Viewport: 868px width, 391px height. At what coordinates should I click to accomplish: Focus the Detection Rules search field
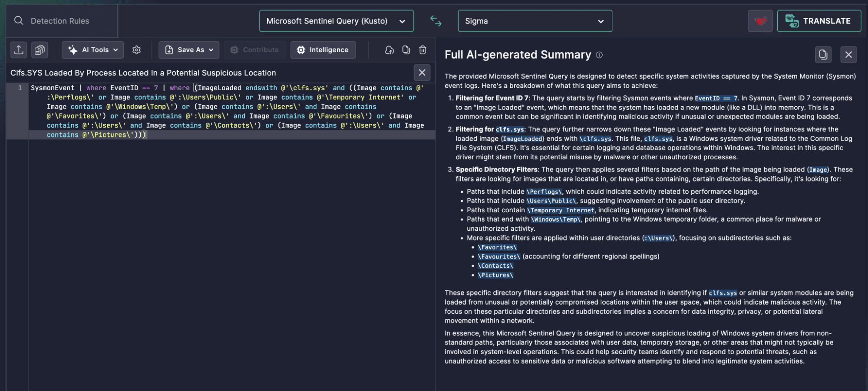[62, 21]
